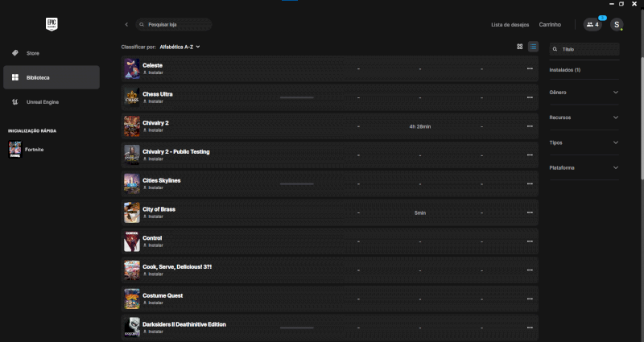This screenshot has width=644, height=342.
Task: Click the Pesquisar loja search field
Action: pos(175,25)
